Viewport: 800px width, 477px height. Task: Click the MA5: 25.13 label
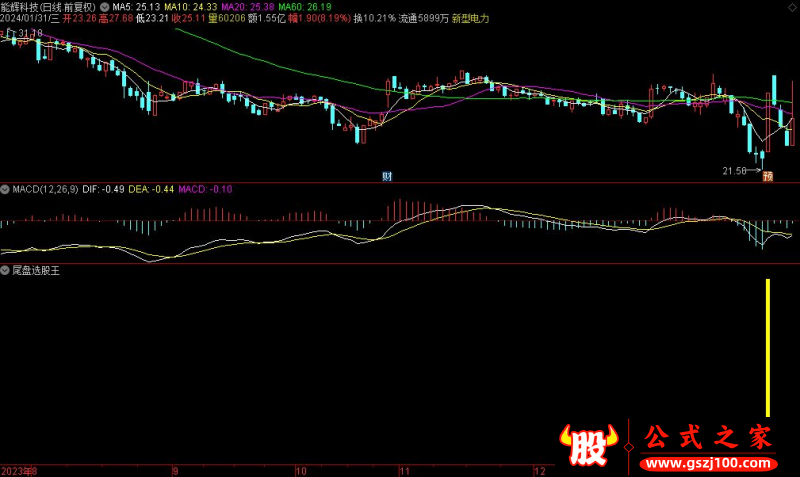pyautogui.click(x=136, y=7)
